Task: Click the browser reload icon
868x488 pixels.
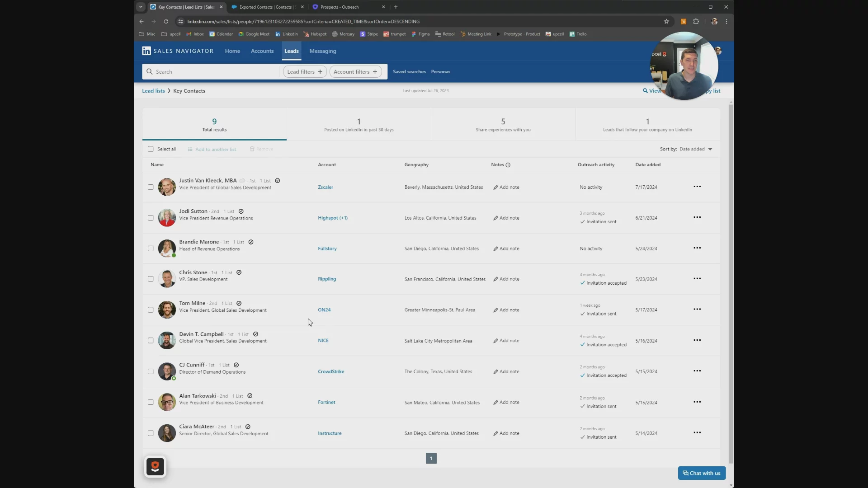Action: click(166, 21)
